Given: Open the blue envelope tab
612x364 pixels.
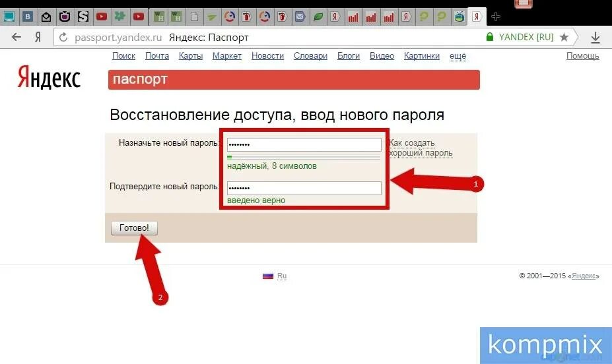Looking at the screenshot, I should [300, 16].
